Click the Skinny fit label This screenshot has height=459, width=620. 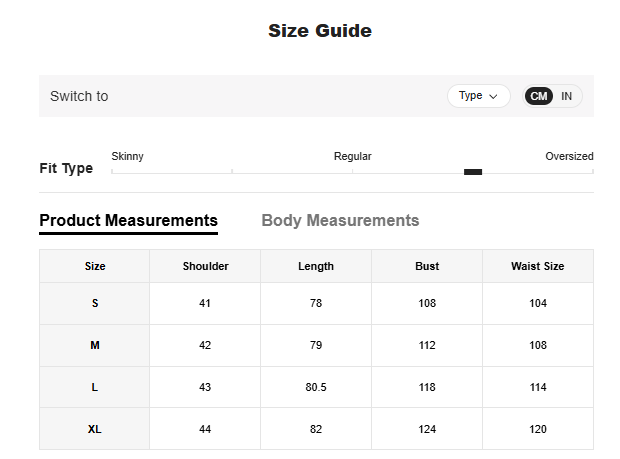[127, 156]
